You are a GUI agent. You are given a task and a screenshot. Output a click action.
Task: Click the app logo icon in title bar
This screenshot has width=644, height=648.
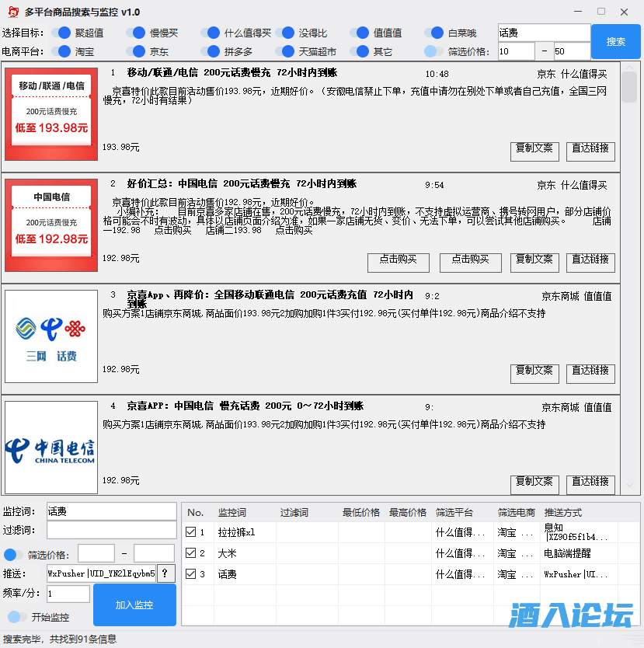tap(12, 12)
